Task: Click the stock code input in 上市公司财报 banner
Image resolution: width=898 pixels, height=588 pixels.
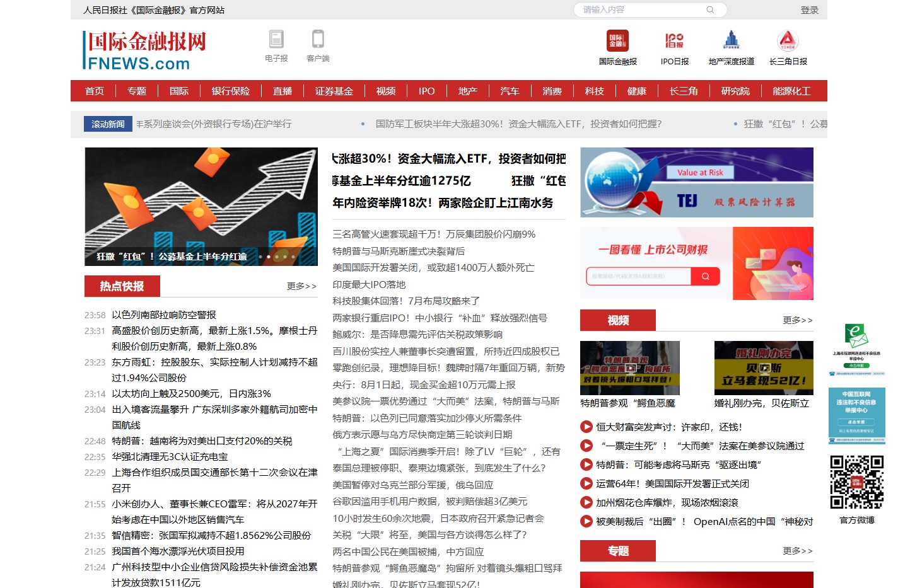Action: click(639, 276)
